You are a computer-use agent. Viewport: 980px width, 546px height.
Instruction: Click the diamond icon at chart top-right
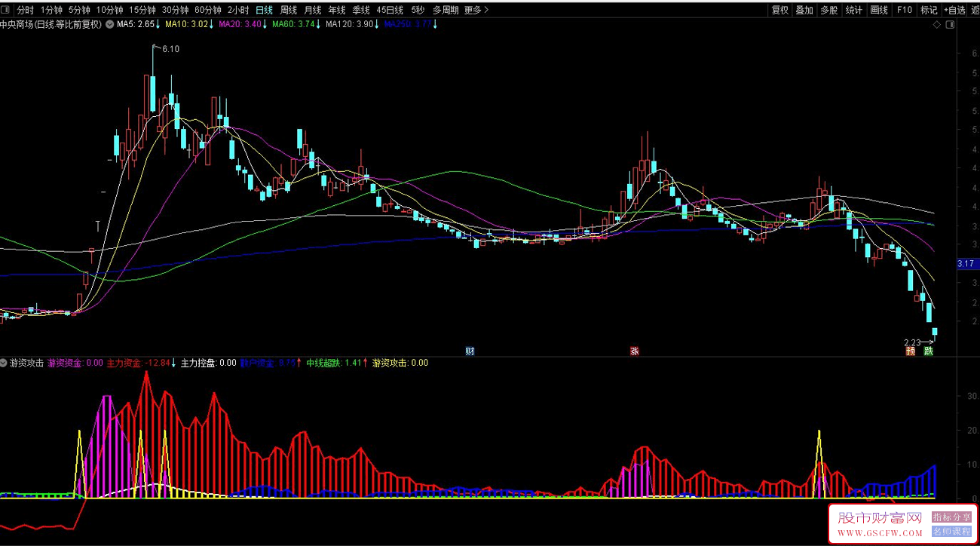click(x=937, y=24)
